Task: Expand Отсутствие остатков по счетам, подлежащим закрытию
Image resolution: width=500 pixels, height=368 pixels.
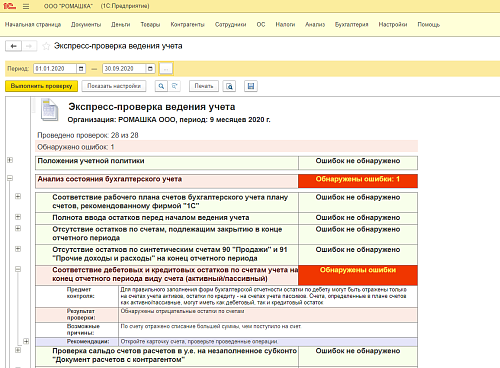Action: coord(18,229)
